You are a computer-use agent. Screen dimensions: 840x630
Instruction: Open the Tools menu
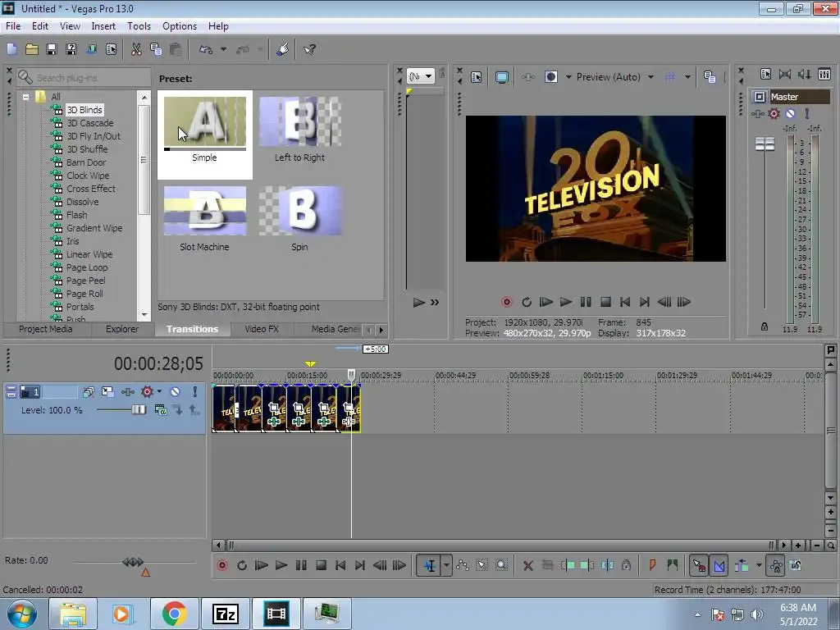[x=139, y=25]
